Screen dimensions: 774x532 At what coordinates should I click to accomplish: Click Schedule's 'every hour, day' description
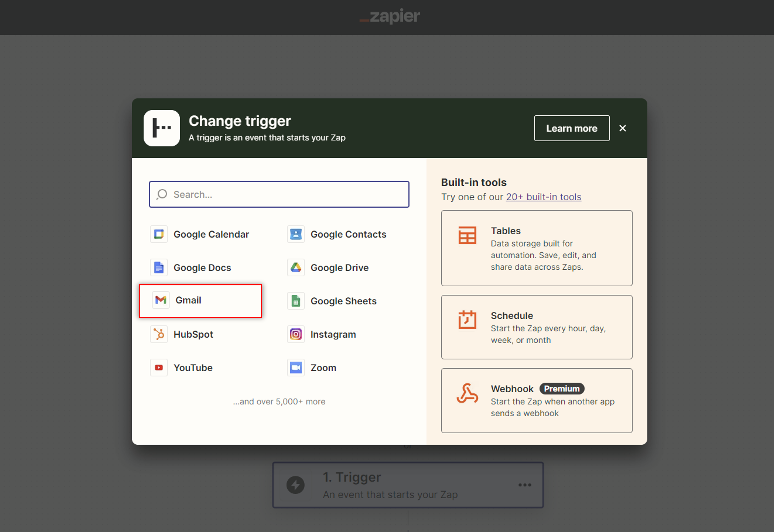click(x=548, y=334)
